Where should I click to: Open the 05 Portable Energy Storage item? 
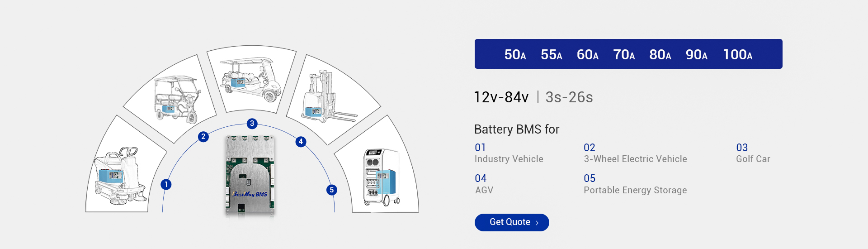point(635,184)
